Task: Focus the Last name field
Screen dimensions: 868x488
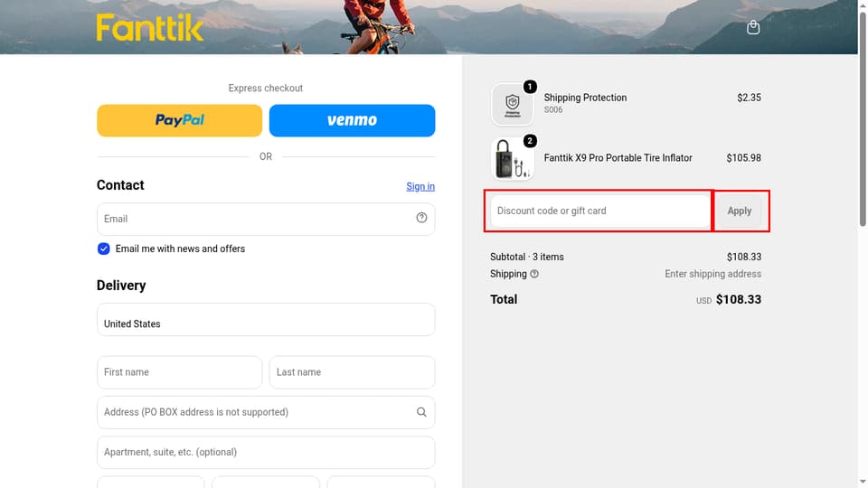Action: (x=352, y=372)
